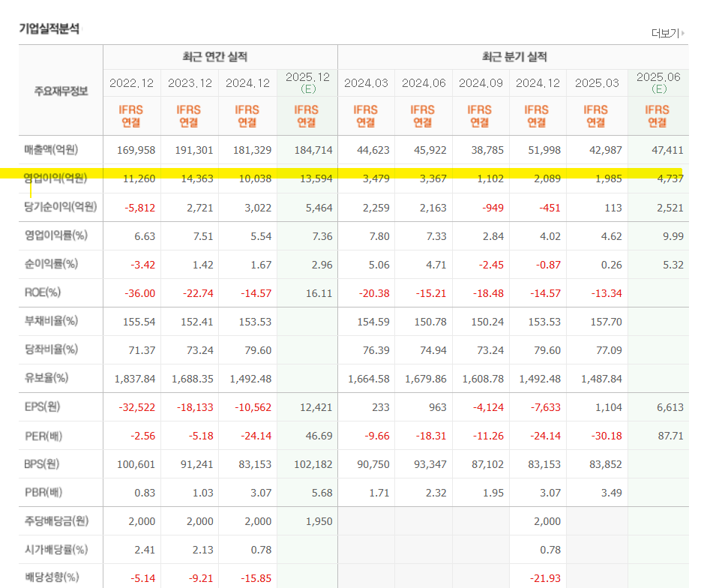Select the 최근 분기 실적 header

tap(514, 57)
